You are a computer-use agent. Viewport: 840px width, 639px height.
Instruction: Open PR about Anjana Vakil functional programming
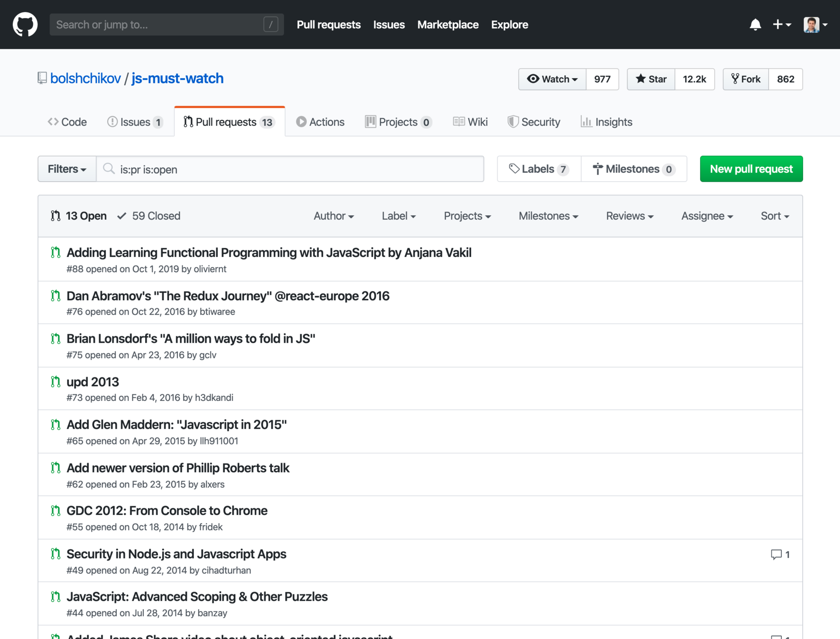[x=269, y=253]
